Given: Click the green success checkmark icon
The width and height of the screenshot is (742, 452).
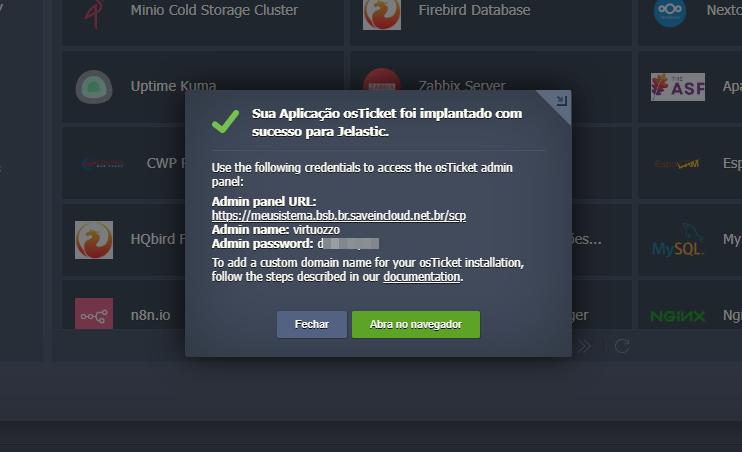Looking at the screenshot, I should click(225, 122).
